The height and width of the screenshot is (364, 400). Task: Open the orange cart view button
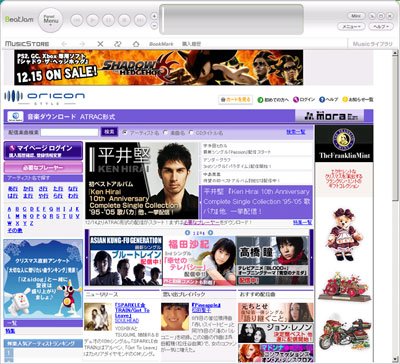(236, 100)
